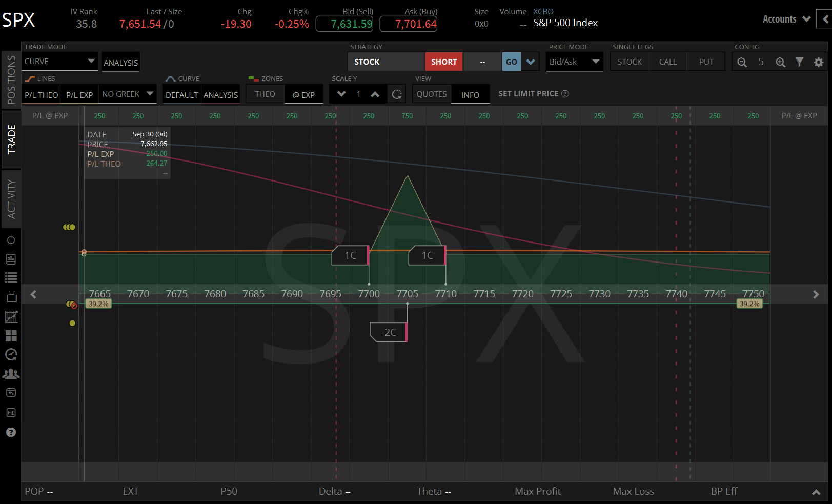
Task: Open the help question mark icon
Action: [x=11, y=432]
